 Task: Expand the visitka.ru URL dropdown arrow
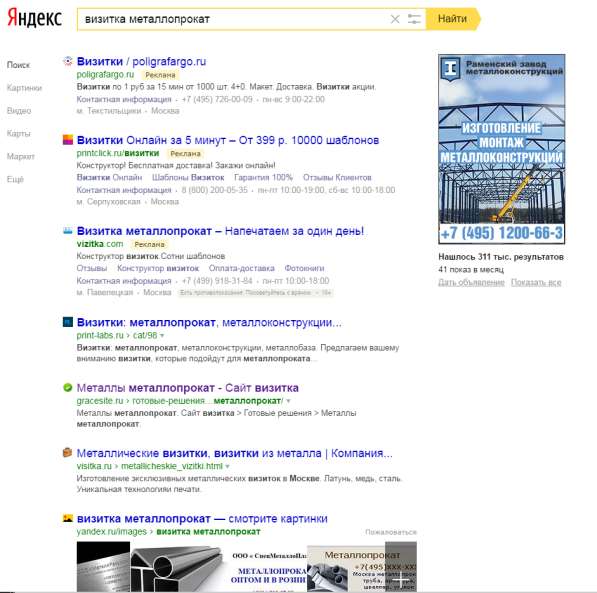tap(228, 466)
